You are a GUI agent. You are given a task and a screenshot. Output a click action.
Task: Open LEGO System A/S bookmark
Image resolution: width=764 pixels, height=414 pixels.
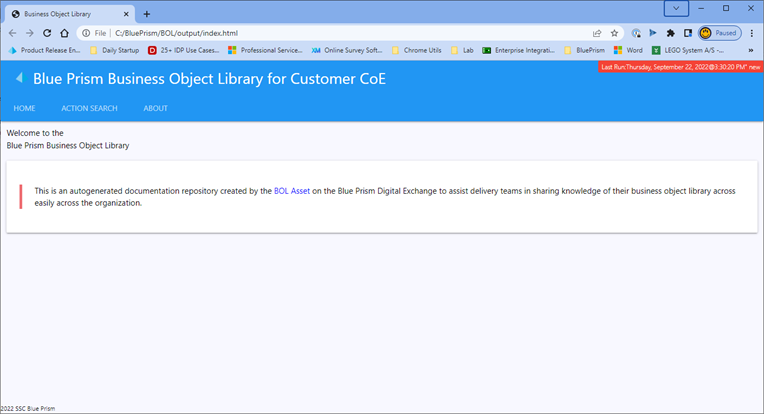coord(688,50)
